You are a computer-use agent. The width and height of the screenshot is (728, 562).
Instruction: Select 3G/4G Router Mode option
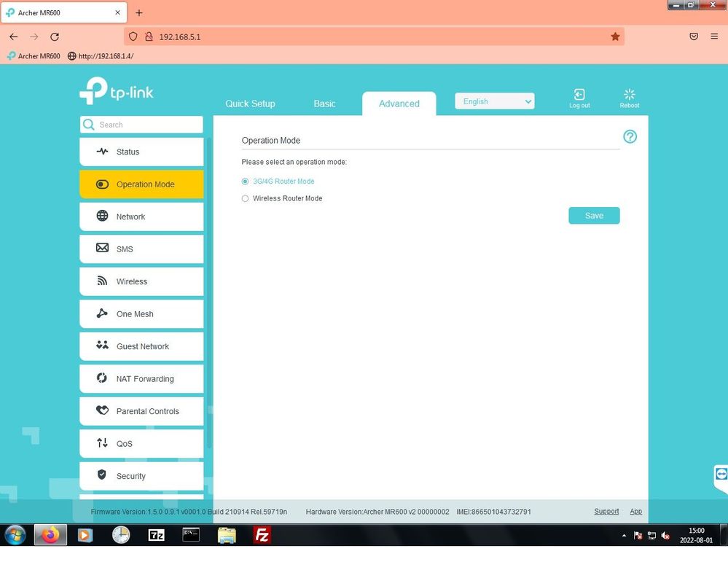(245, 182)
